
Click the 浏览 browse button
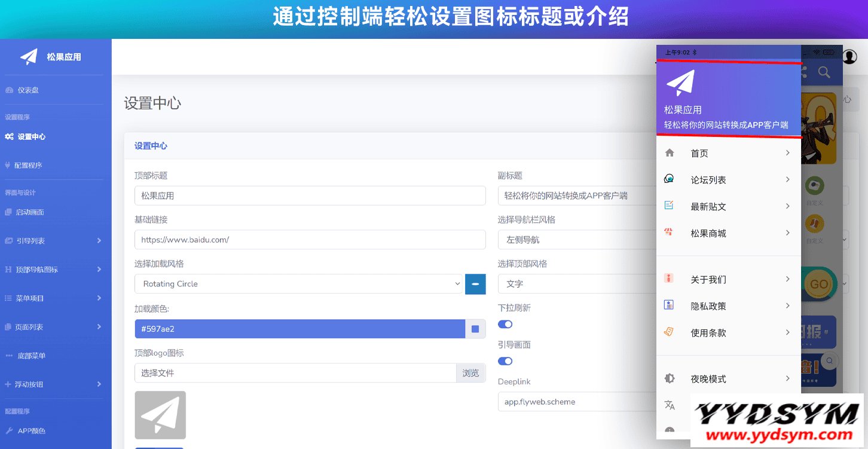470,373
